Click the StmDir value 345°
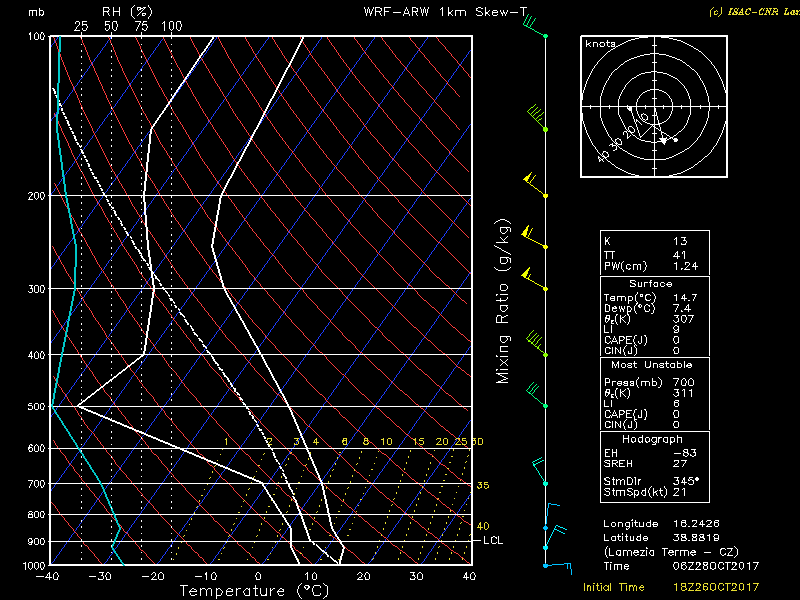This screenshot has height=600, width=800. pyautogui.click(x=686, y=482)
